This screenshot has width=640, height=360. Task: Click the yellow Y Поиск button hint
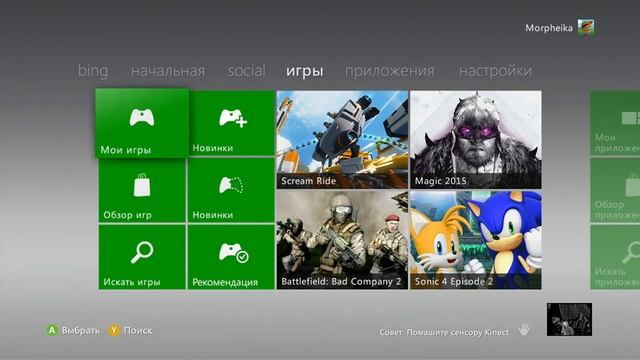(130, 330)
